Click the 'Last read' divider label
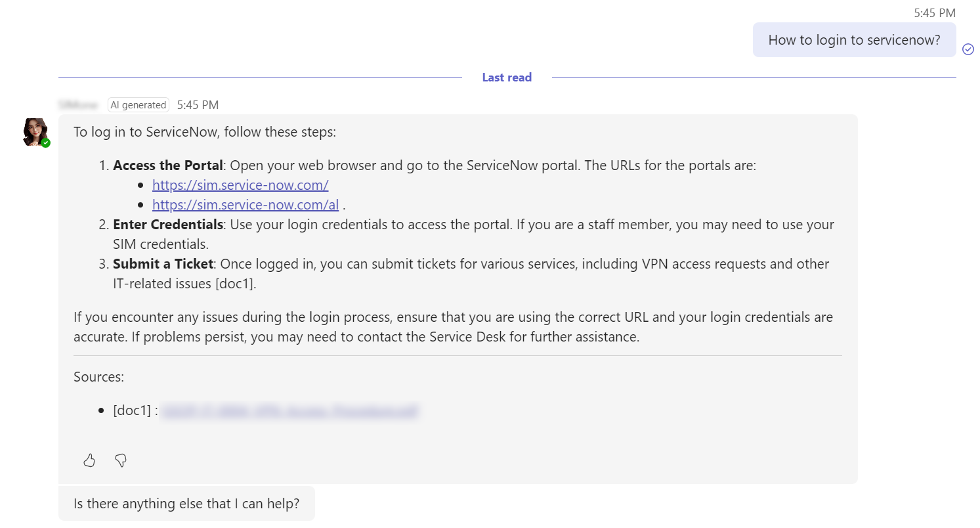Screen dimensions: 980x528 pos(507,77)
